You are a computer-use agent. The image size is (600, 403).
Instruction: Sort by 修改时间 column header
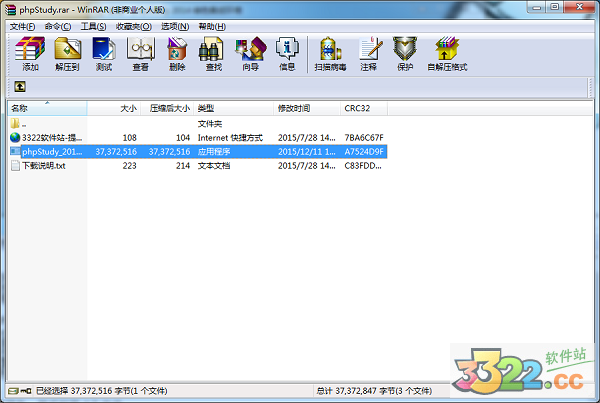(x=307, y=108)
